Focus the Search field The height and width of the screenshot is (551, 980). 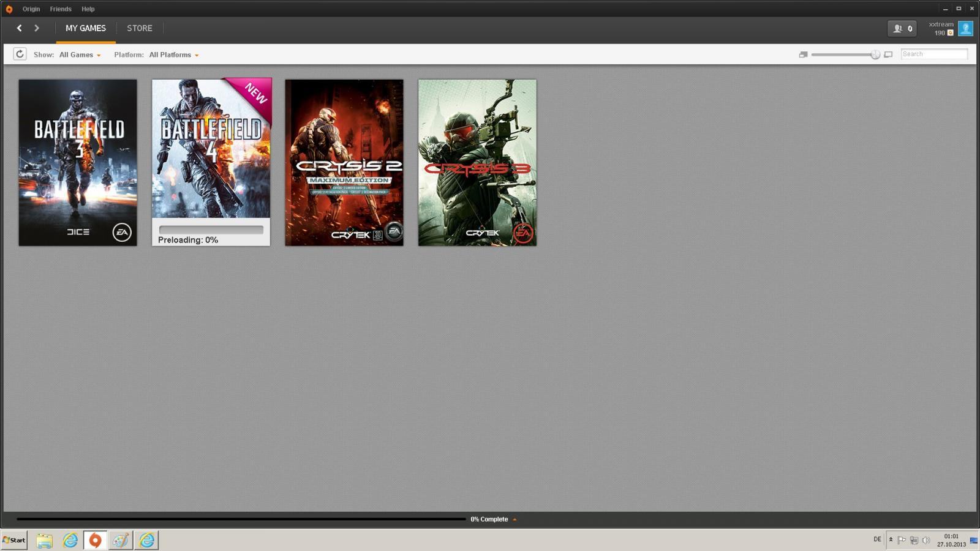934,54
